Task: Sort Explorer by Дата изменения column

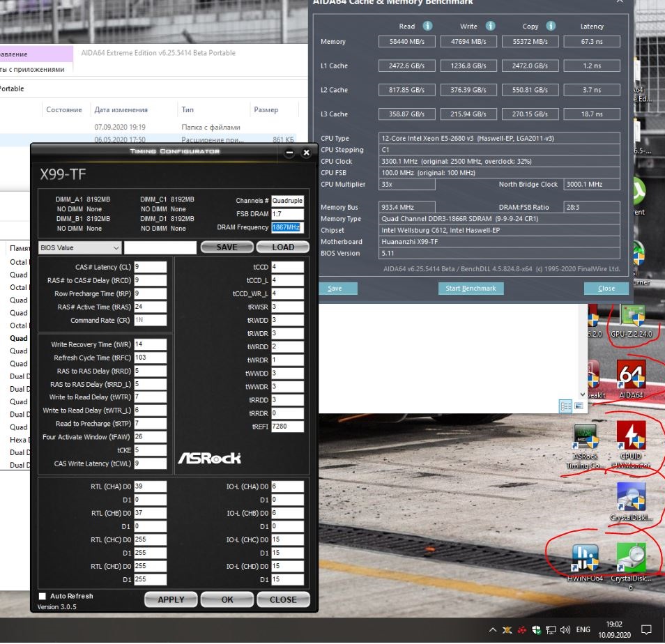Action: [x=121, y=110]
